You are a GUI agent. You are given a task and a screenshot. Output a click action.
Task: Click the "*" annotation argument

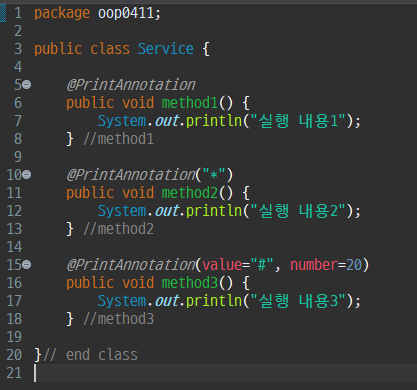tap(214, 175)
